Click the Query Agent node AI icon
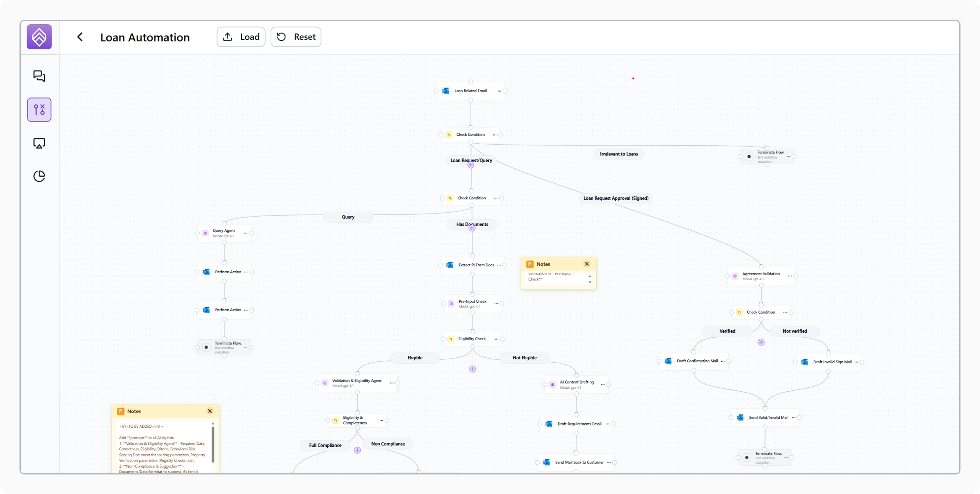 (x=205, y=233)
